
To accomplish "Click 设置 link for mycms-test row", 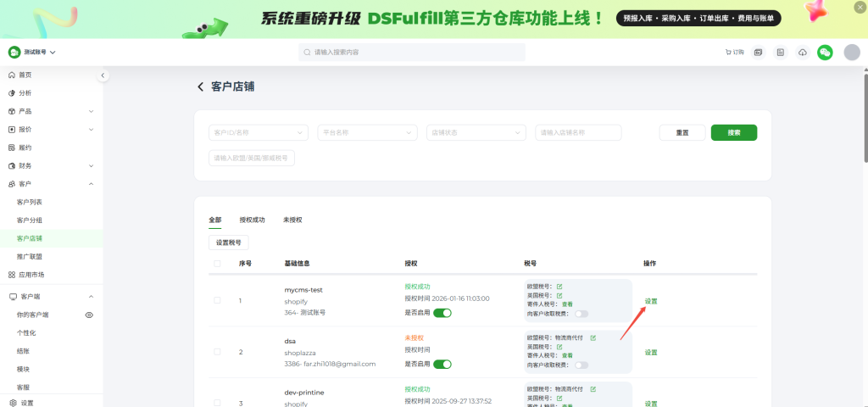I will tap(650, 301).
